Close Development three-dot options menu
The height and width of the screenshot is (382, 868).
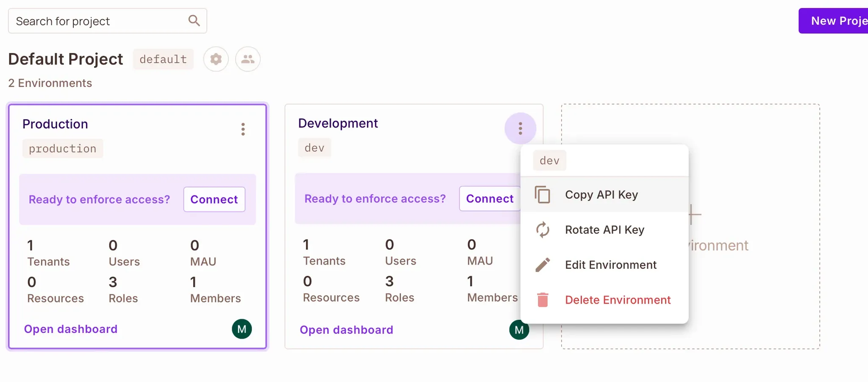pyautogui.click(x=520, y=128)
